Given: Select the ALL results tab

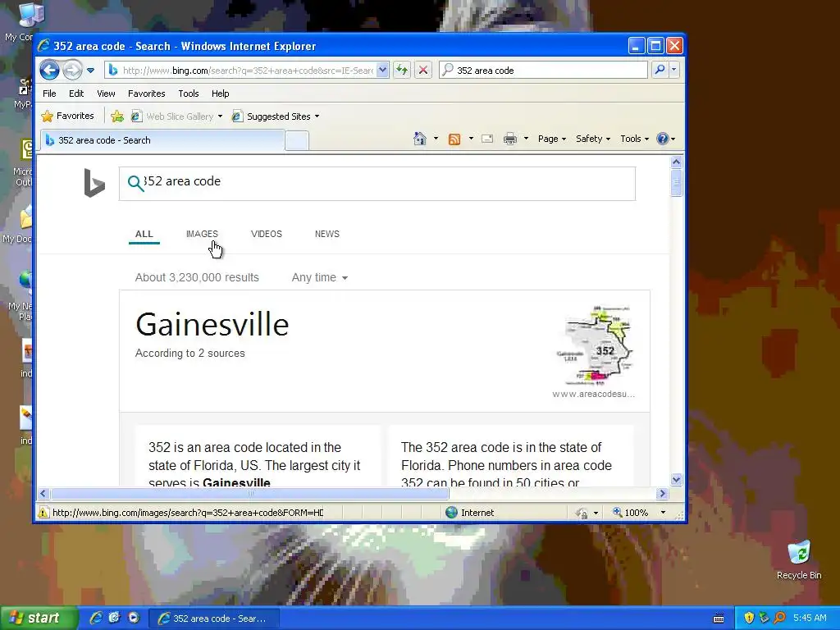Looking at the screenshot, I should (x=144, y=234).
